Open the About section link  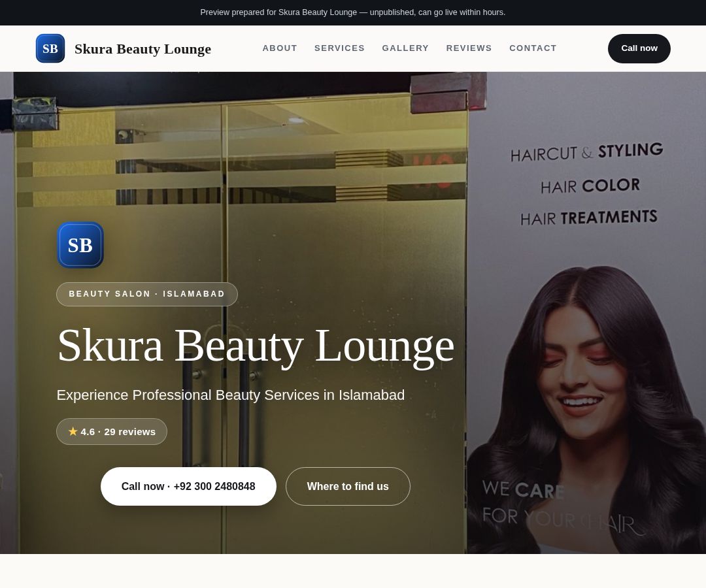[280, 48]
